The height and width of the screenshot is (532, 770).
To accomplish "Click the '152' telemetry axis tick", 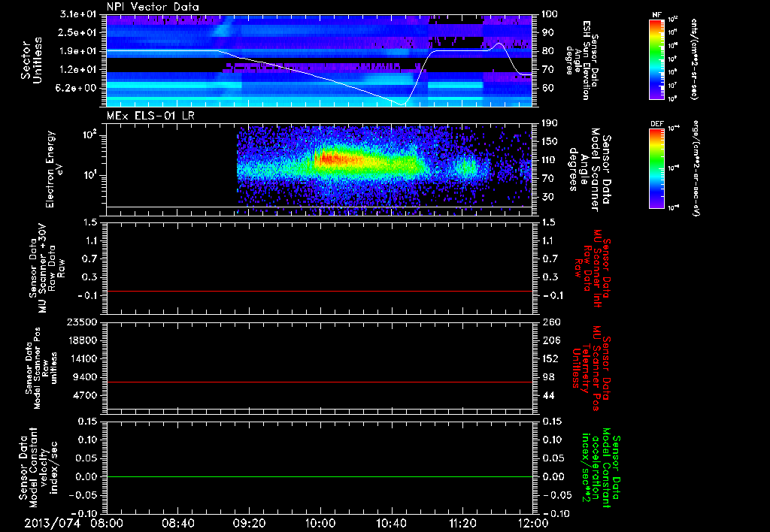I will 550,358.
